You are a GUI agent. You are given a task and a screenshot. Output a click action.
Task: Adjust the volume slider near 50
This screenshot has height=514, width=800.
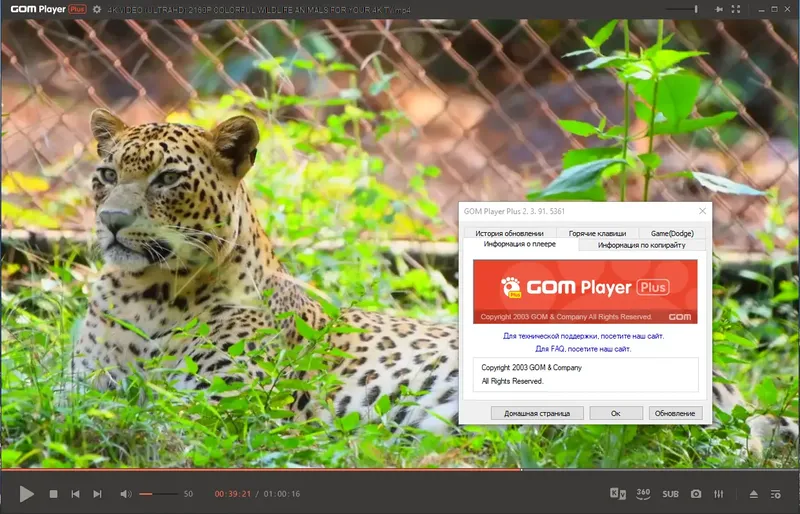pyautogui.click(x=159, y=494)
